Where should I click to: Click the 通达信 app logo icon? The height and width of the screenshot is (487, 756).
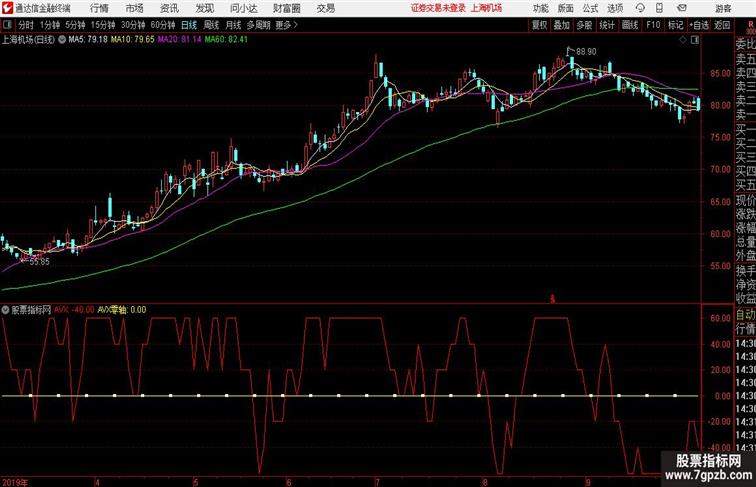(x=7, y=8)
